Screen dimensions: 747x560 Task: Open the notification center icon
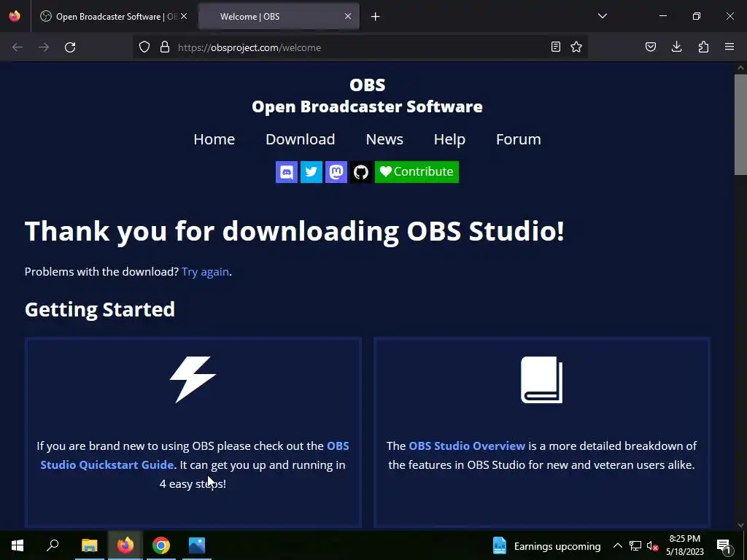click(x=724, y=545)
